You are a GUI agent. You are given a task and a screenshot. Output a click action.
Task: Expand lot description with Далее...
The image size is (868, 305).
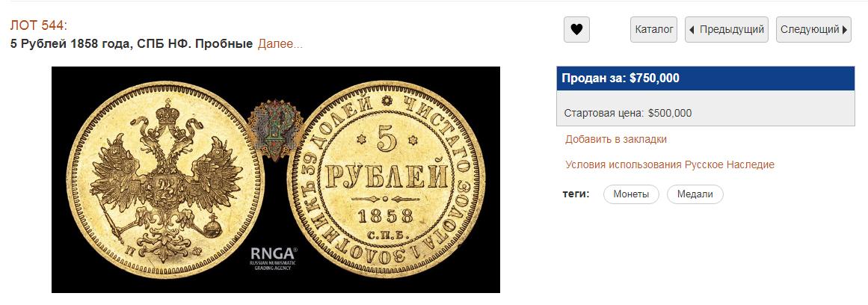[280, 43]
